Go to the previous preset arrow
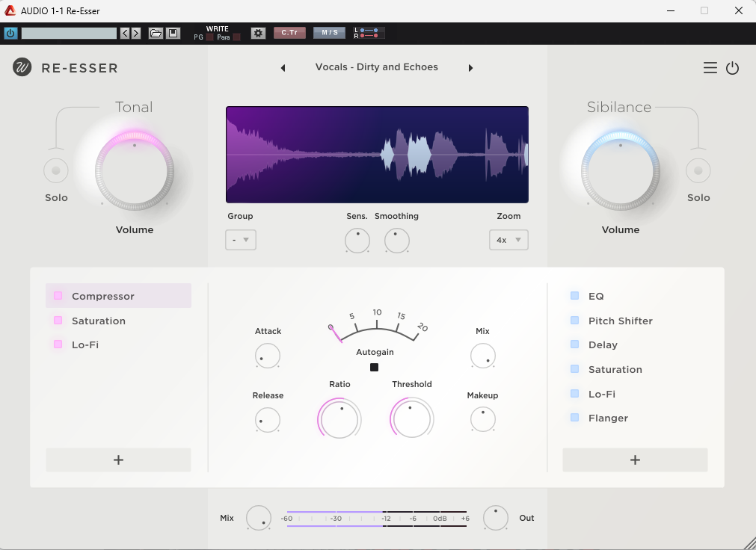 coord(283,68)
